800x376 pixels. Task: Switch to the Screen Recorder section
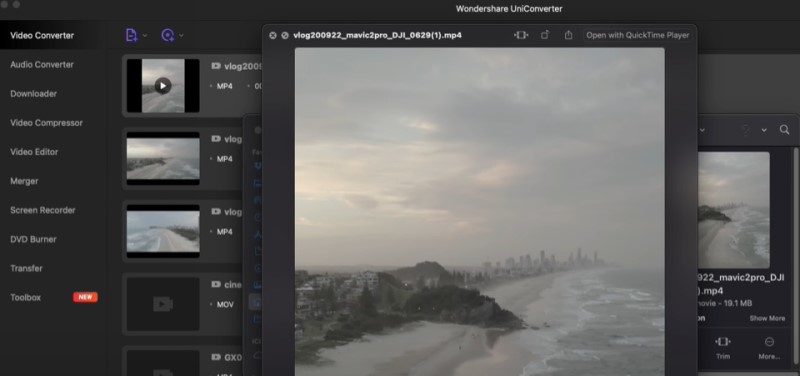tap(43, 210)
